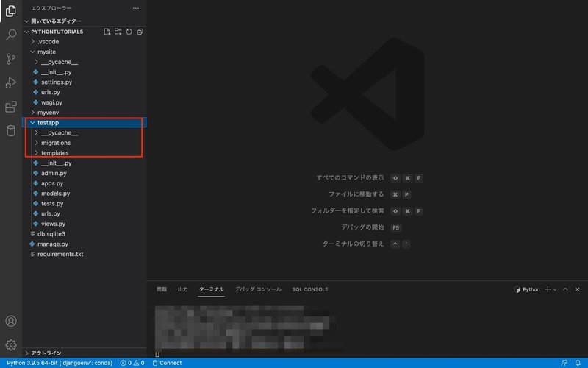This screenshot has height=368, width=588.
Task: Switch to the デバッグ コンソール tab
Action: 258,289
